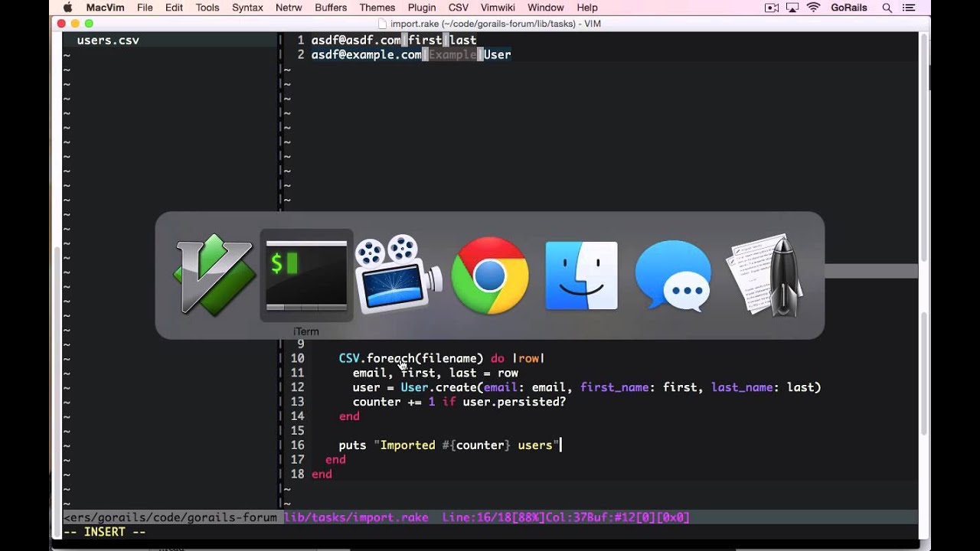This screenshot has height=551, width=980.
Task: Open the Plugin menu
Action: coord(422,8)
